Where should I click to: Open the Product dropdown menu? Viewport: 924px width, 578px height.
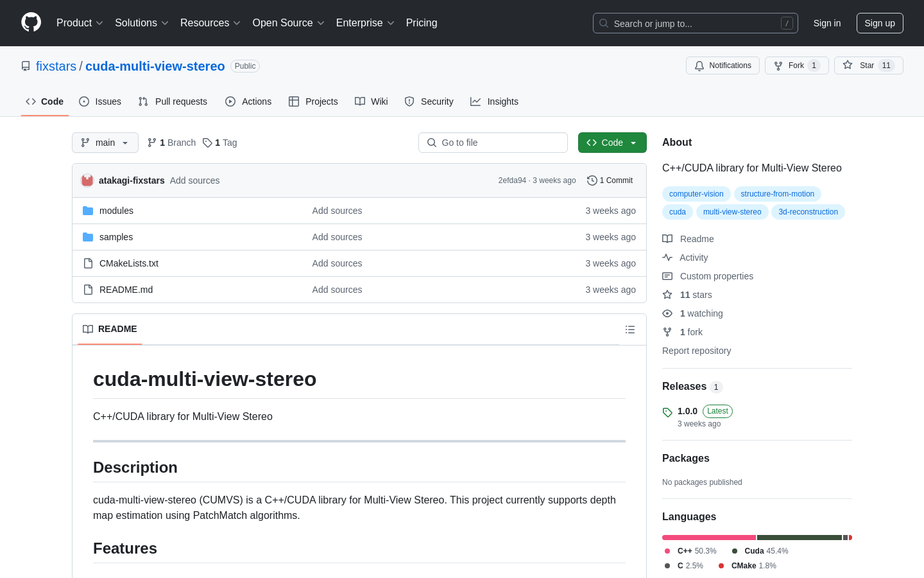pyautogui.click(x=80, y=23)
